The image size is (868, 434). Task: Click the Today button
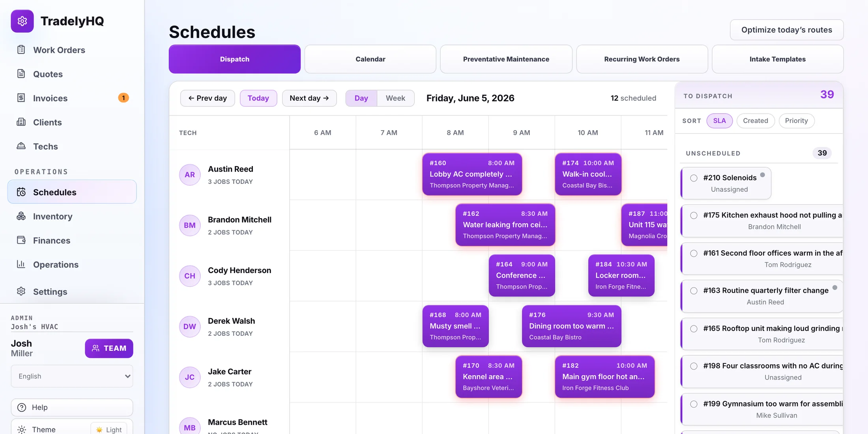258,98
